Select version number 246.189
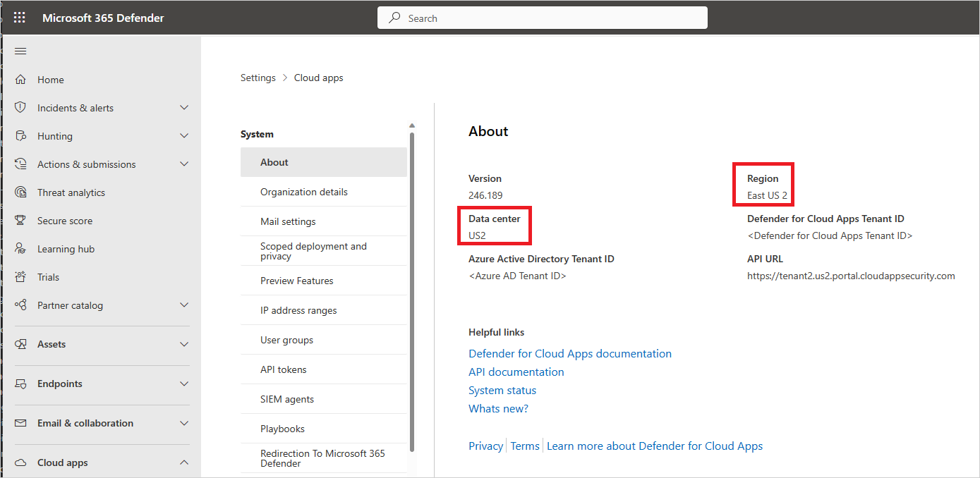The height and width of the screenshot is (478, 980). tap(485, 195)
